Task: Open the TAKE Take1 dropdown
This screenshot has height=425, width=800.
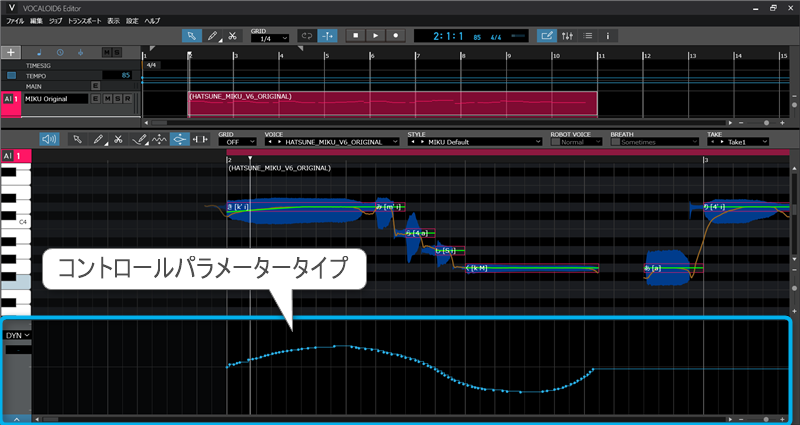Action: [x=738, y=142]
